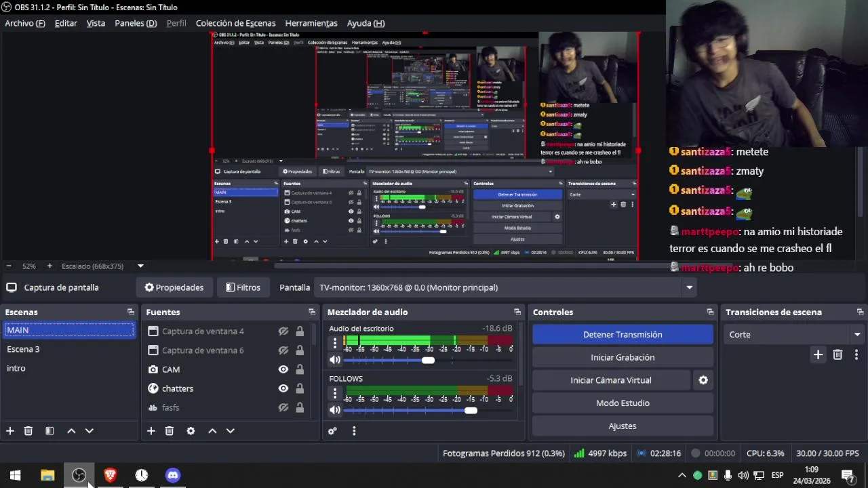Viewport: 868px width, 488px height.
Task: Enable Modo Estudio
Action: click(623, 403)
